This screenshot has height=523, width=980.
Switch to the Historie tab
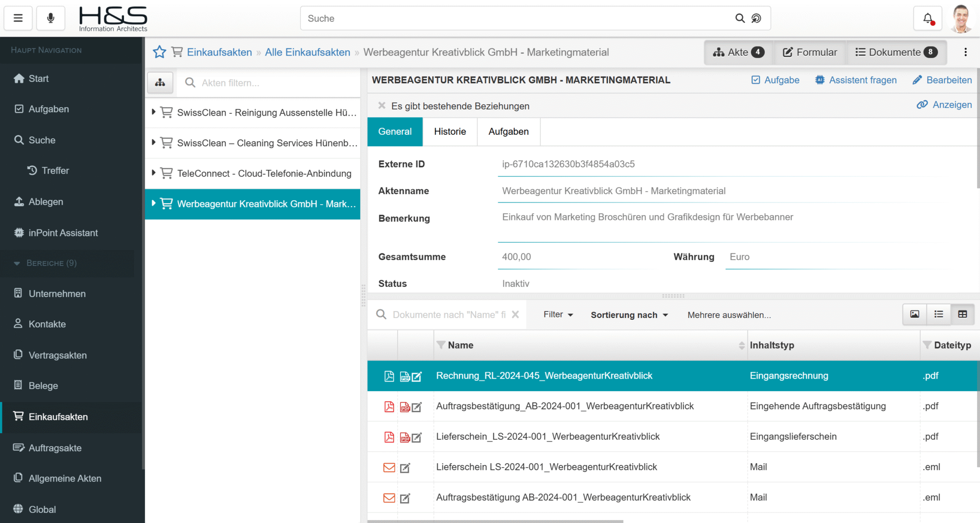[x=450, y=131]
